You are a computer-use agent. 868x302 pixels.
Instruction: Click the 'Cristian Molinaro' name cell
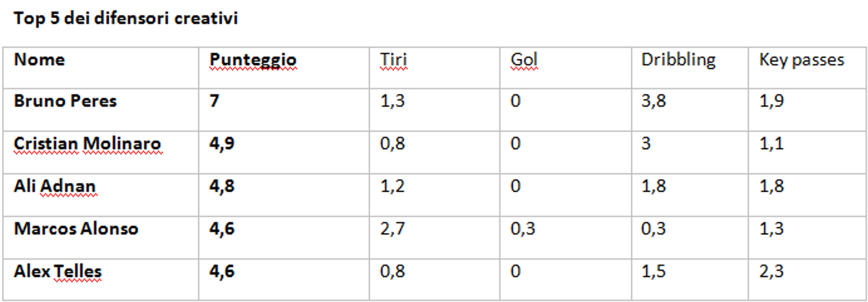pyautogui.click(x=87, y=144)
